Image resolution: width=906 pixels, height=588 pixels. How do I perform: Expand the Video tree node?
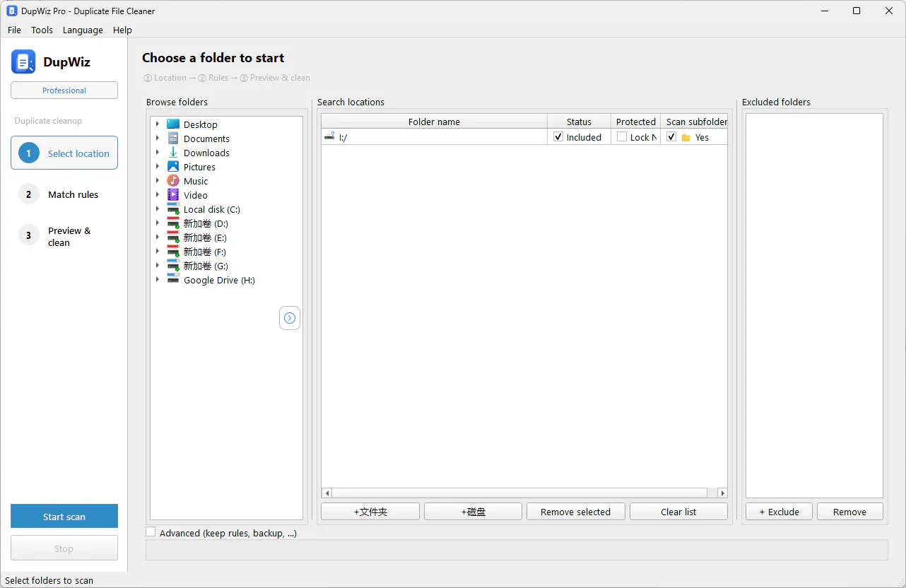click(158, 195)
